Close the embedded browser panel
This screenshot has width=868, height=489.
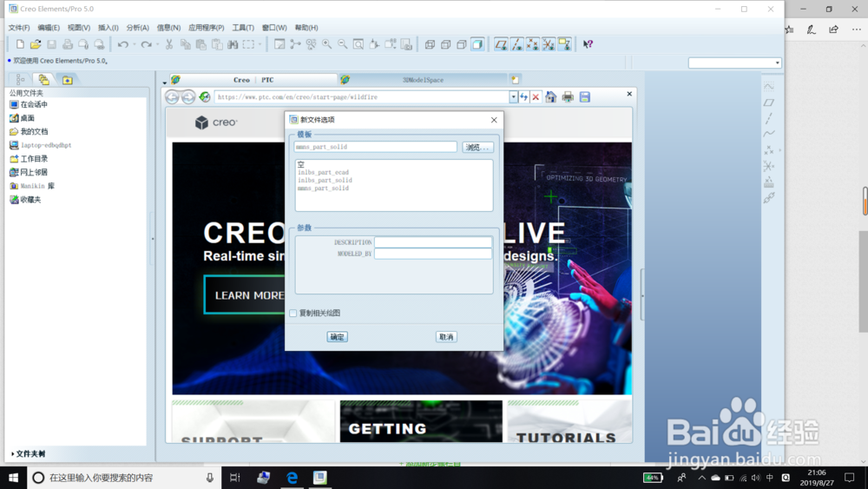(x=629, y=94)
